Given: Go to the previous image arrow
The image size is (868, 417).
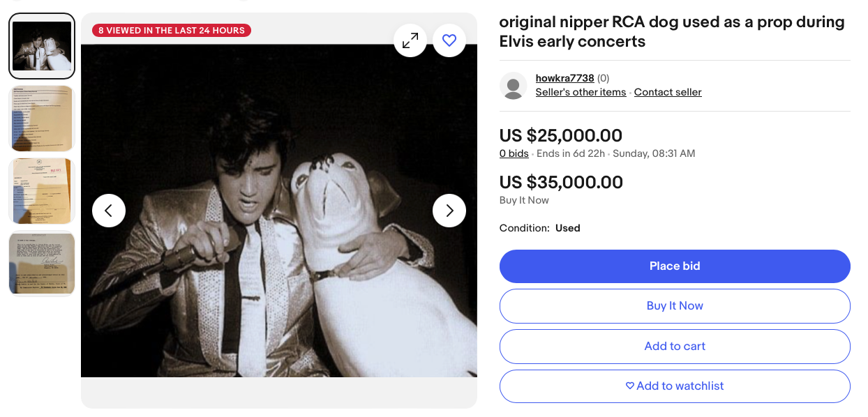Looking at the screenshot, I should coord(109,211).
